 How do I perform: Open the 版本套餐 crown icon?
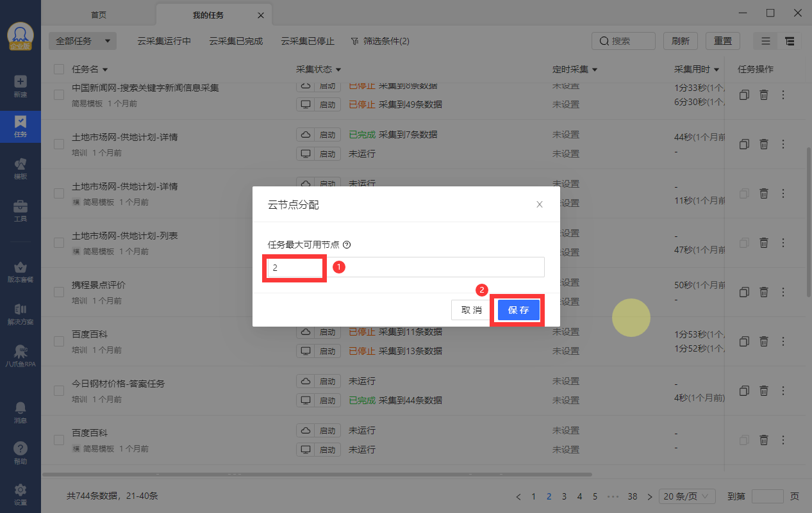[21, 272]
